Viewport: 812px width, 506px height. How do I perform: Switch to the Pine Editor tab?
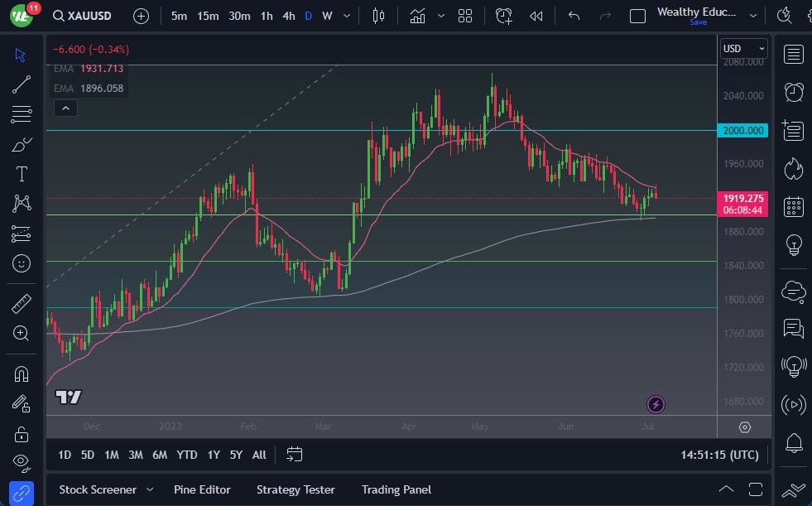202,489
